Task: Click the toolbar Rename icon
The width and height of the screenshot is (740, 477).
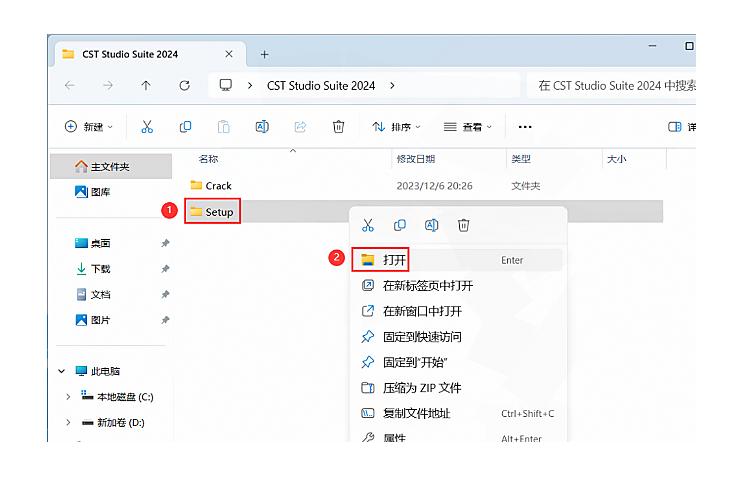Action: (262, 126)
